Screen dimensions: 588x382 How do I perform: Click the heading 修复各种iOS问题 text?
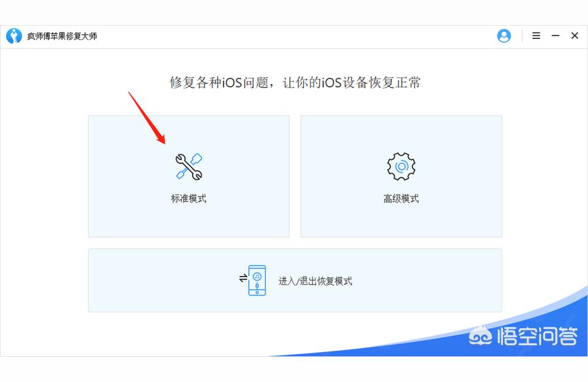point(219,83)
